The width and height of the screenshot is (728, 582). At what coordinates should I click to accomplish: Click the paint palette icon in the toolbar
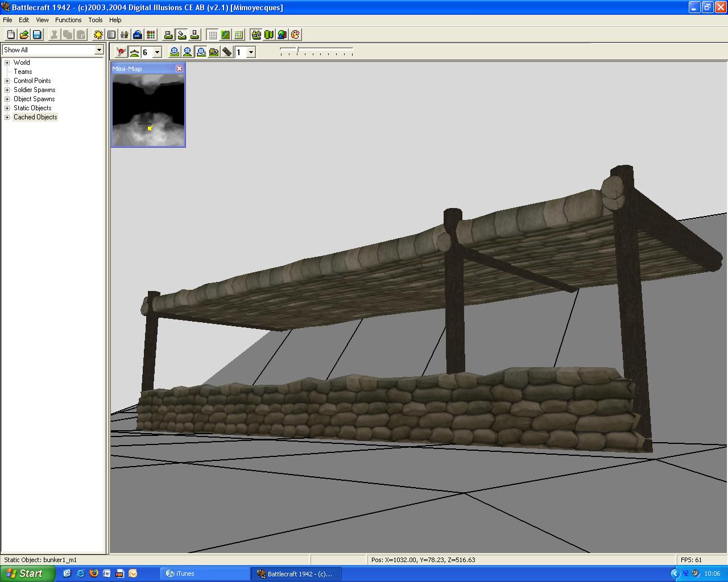point(295,35)
